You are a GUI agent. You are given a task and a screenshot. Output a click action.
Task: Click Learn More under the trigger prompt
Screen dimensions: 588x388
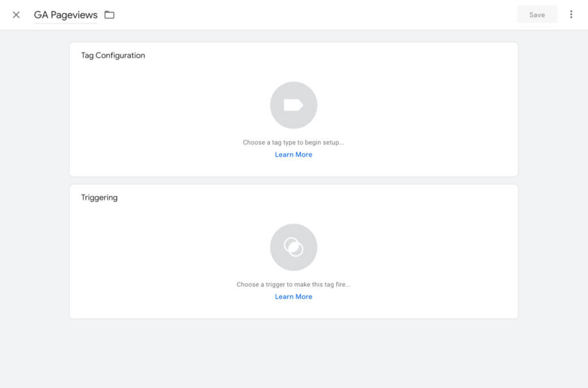pyautogui.click(x=293, y=296)
